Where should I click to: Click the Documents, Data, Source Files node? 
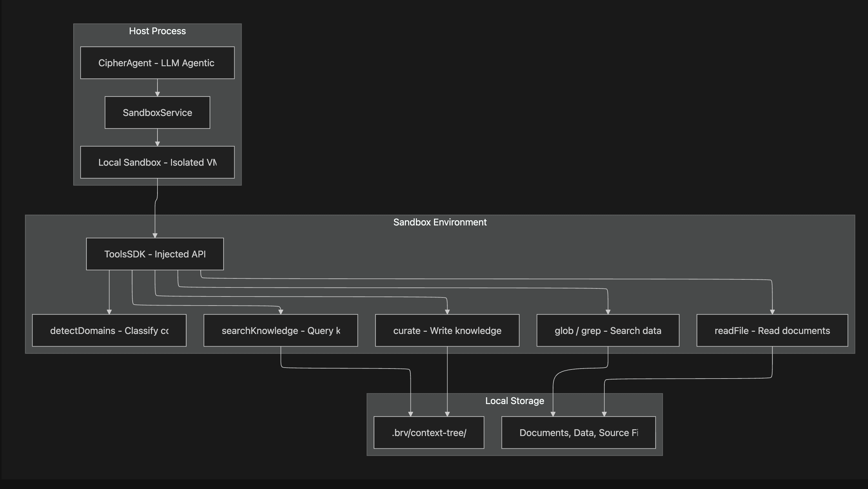coord(578,433)
